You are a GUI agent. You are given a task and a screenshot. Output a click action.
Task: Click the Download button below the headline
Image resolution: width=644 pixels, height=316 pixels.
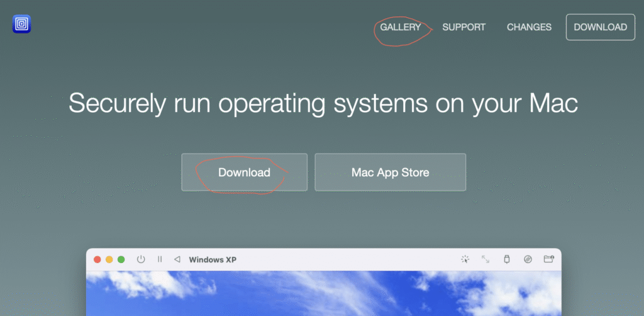pyautogui.click(x=245, y=172)
